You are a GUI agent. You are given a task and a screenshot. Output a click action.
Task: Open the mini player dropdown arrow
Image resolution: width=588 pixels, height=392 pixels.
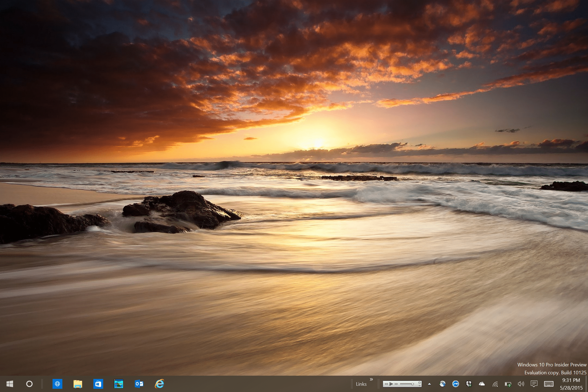click(x=419, y=386)
